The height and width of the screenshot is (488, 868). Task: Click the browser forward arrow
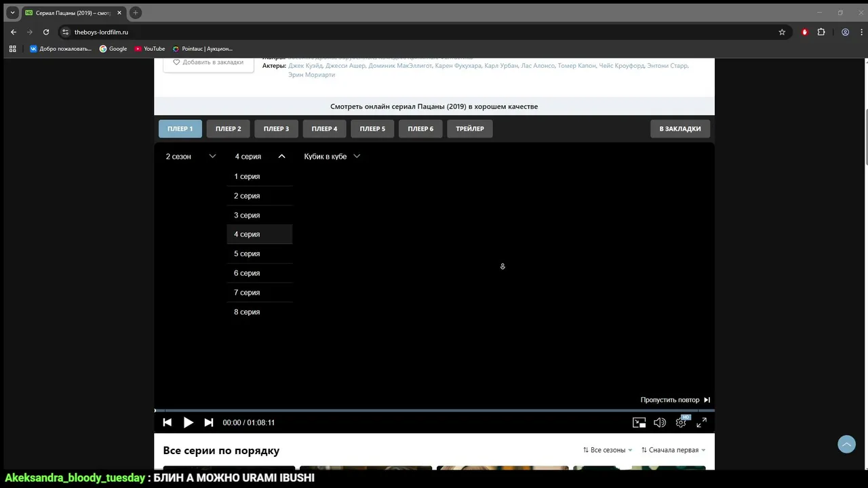click(x=29, y=32)
